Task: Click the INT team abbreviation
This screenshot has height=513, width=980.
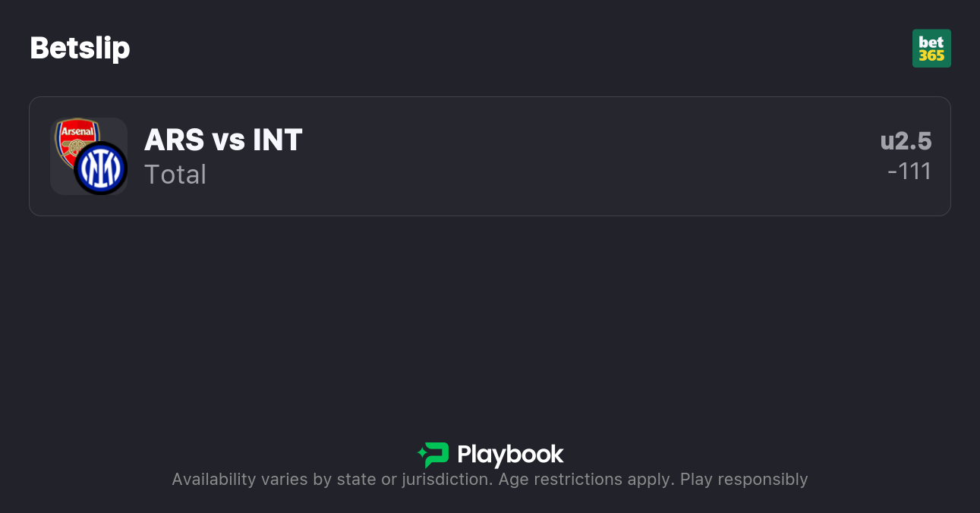Action: click(277, 140)
